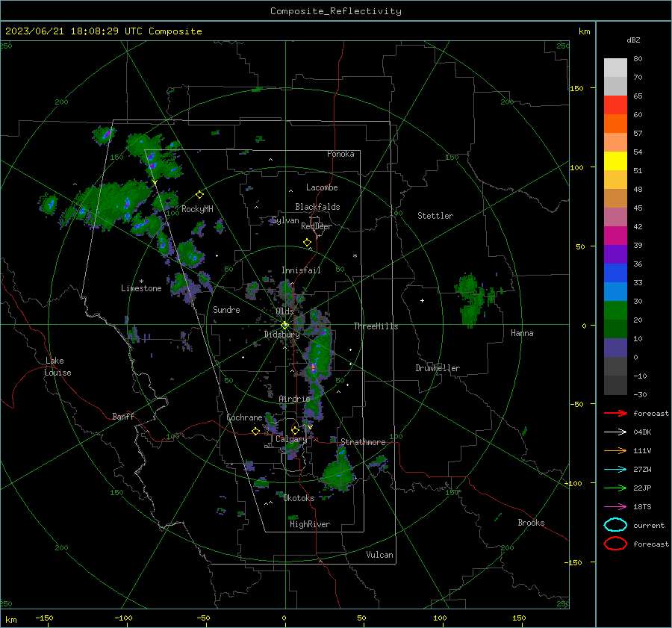Click the red forecast arrow legend icon

click(615, 413)
